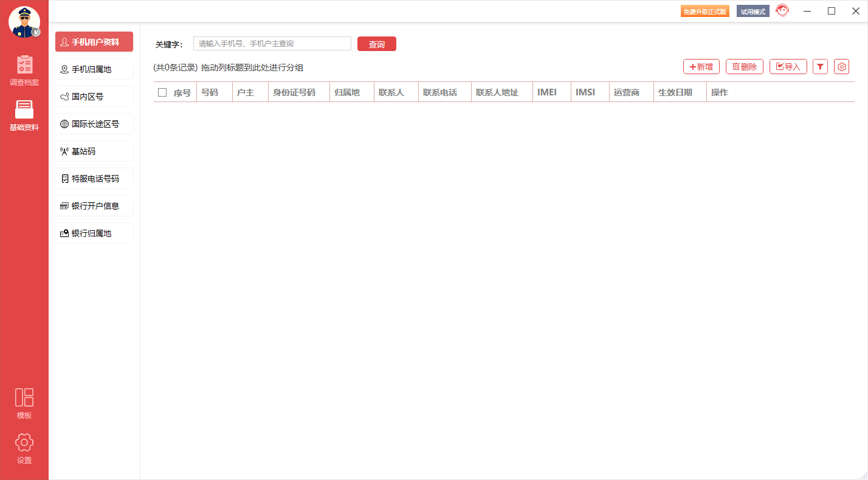
Task: Open 银行开户信息 via its bank card icon
Action: [94, 205]
